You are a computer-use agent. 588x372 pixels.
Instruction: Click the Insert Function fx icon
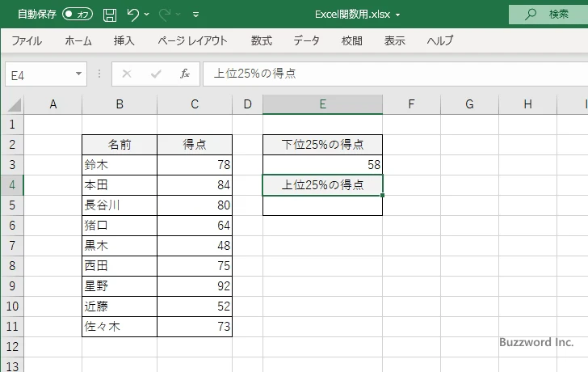185,74
